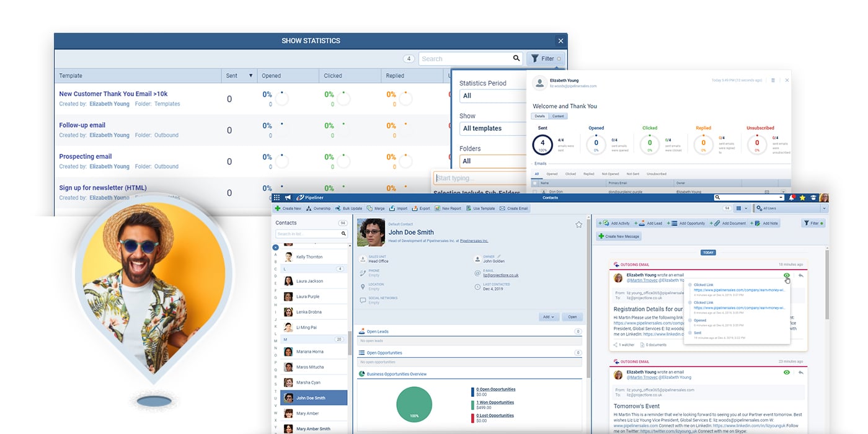
Task: Click the Create New Message button
Action: point(620,236)
